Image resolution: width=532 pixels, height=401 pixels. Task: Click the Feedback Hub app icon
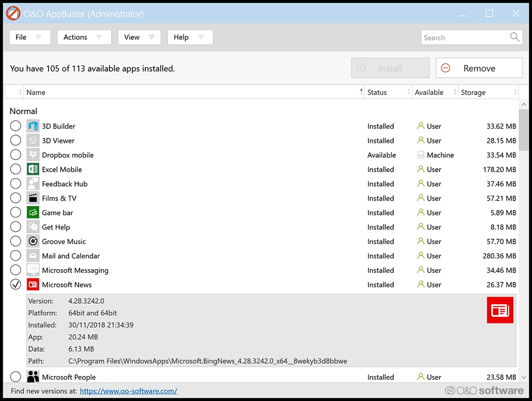pyautogui.click(x=33, y=184)
